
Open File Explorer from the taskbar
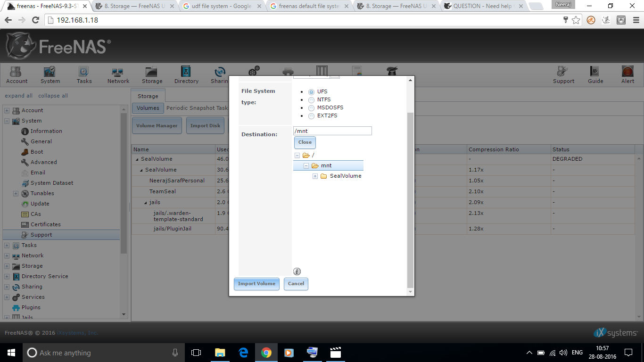tap(220, 353)
